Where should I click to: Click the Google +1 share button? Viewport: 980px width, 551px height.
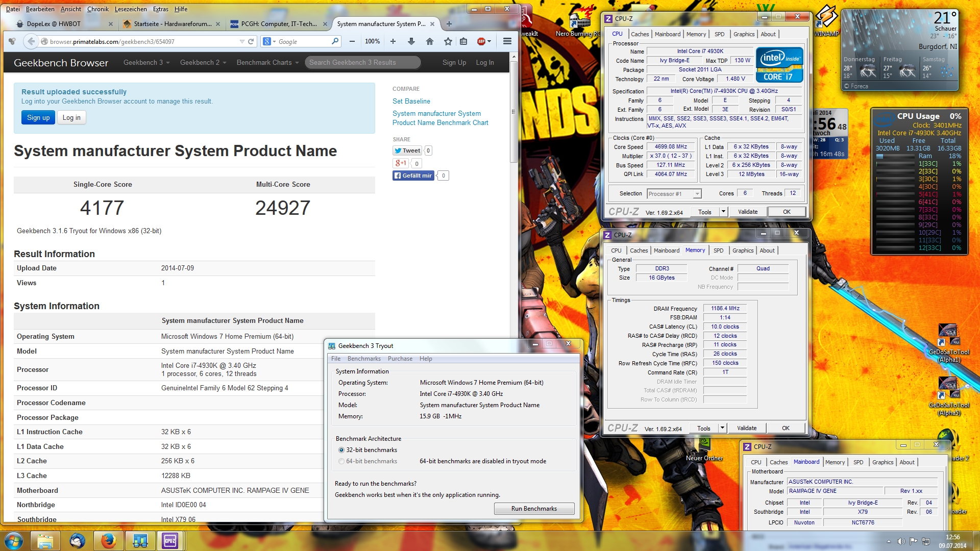click(x=401, y=163)
